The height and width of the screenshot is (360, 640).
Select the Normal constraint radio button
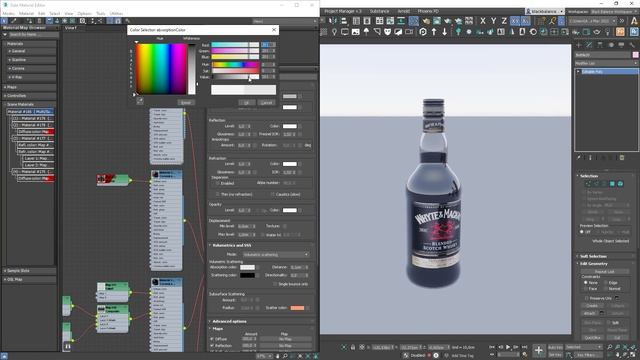pyautogui.click(x=605, y=289)
